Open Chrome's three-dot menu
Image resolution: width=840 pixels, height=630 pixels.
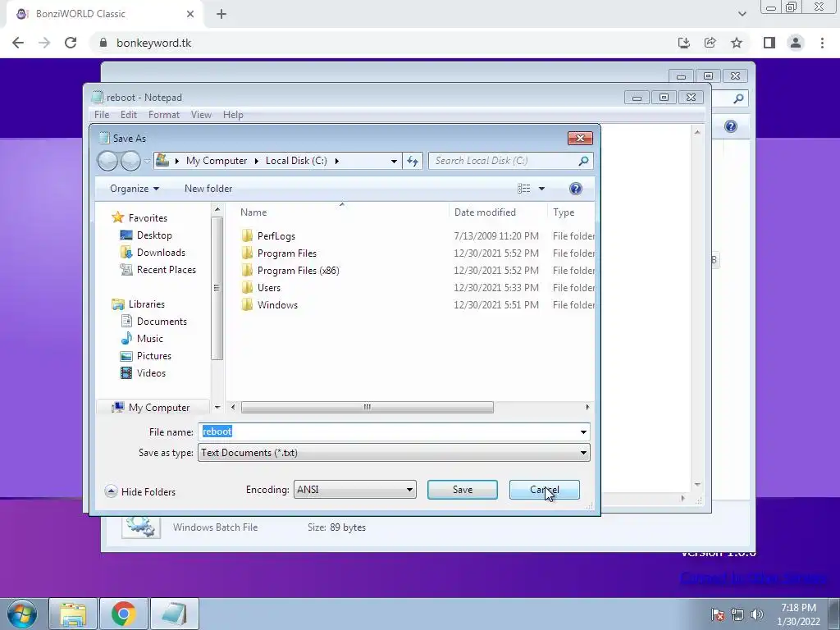[x=822, y=43]
